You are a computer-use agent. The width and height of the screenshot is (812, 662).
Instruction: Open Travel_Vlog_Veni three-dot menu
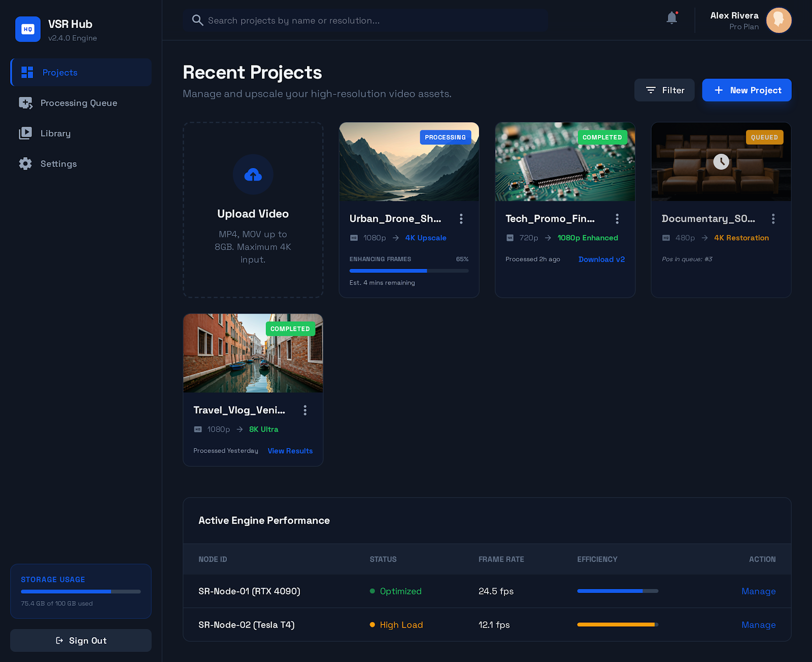[305, 410]
